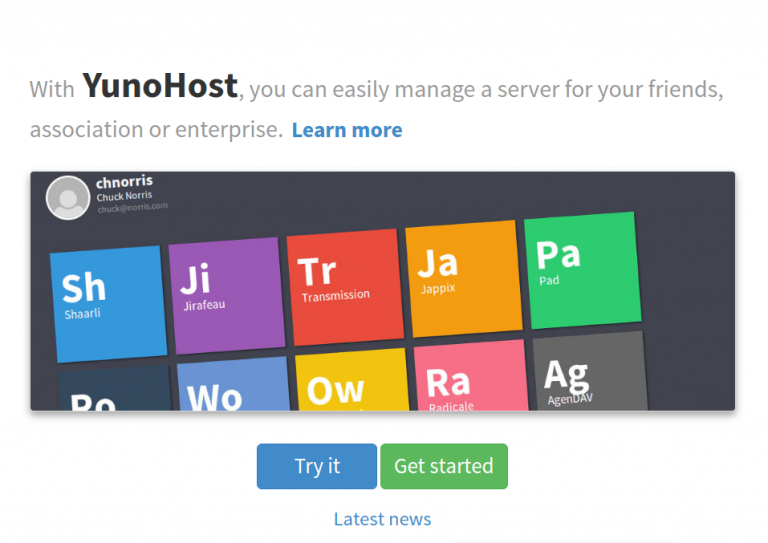Open the Learn more link
The width and height of the screenshot is (768, 543).
point(347,130)
